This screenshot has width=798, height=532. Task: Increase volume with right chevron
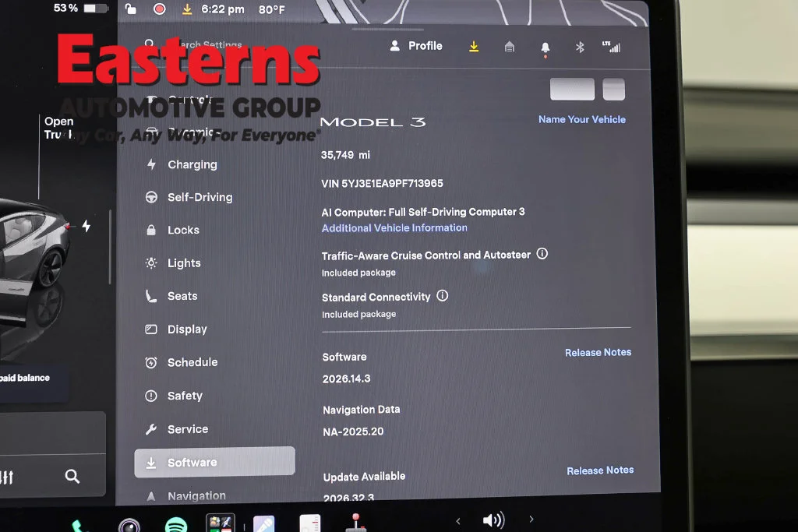[x=531, y=520]
